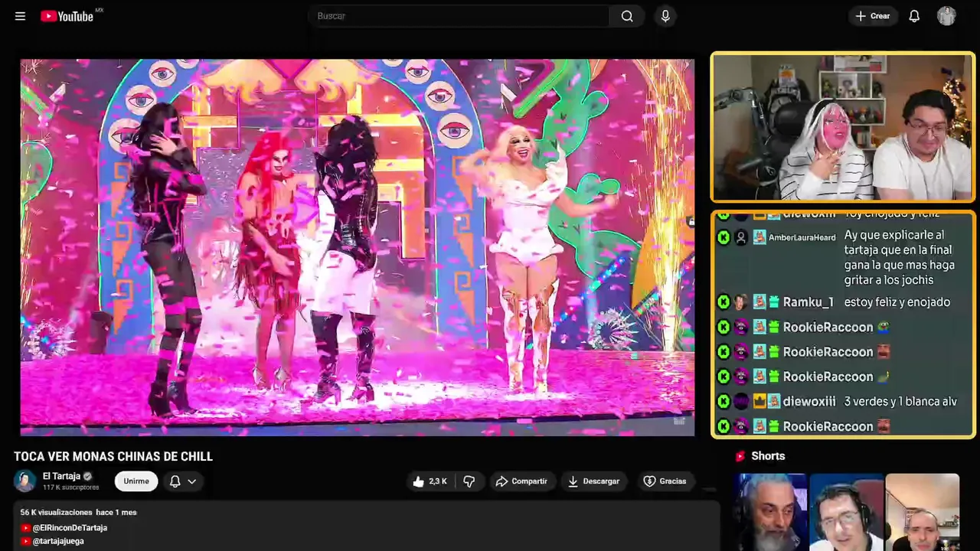This screenshot has height=551, width=980.
Task: Expand notification options chevron
Action: 192,481
